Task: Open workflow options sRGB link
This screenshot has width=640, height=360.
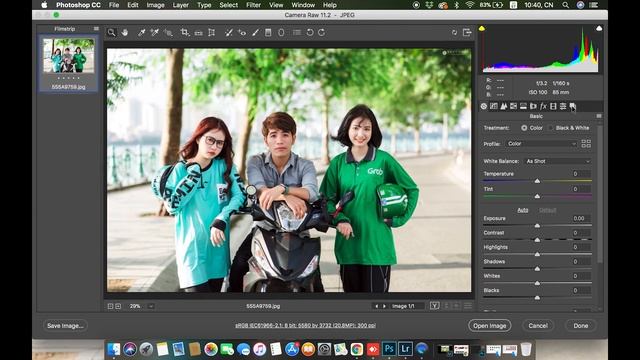Action: [x=305, y=326]
